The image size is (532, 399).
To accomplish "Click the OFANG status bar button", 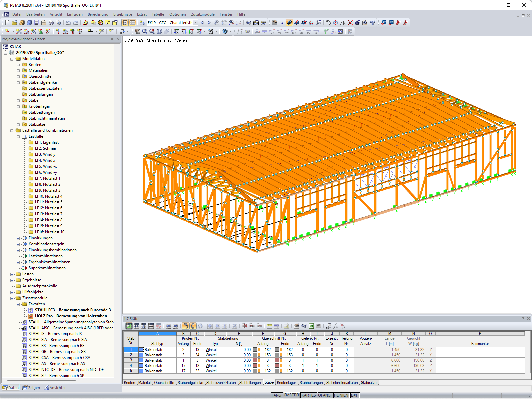I will point(324,395).
